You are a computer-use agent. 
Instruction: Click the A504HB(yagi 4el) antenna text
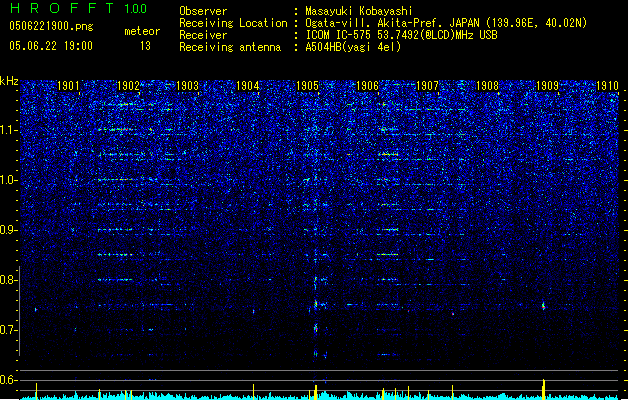click(x=353, y=47)
